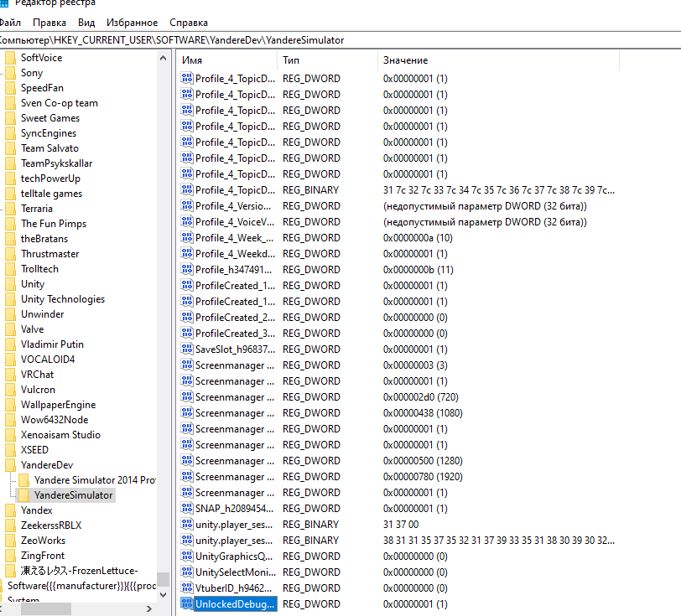Open the Избранное menu
This screenshot has height=616, width=681.
132,23
